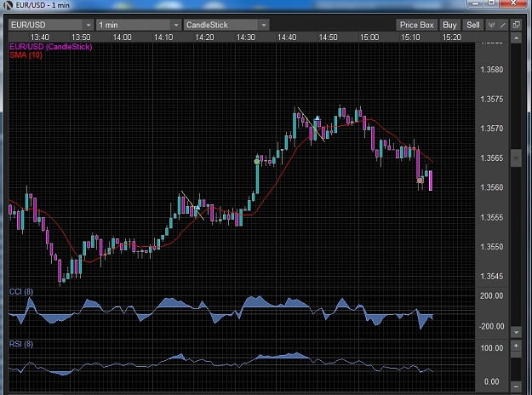Click the detach chart window icon
This screenshot has width=532, height=395.
(516, 25)
